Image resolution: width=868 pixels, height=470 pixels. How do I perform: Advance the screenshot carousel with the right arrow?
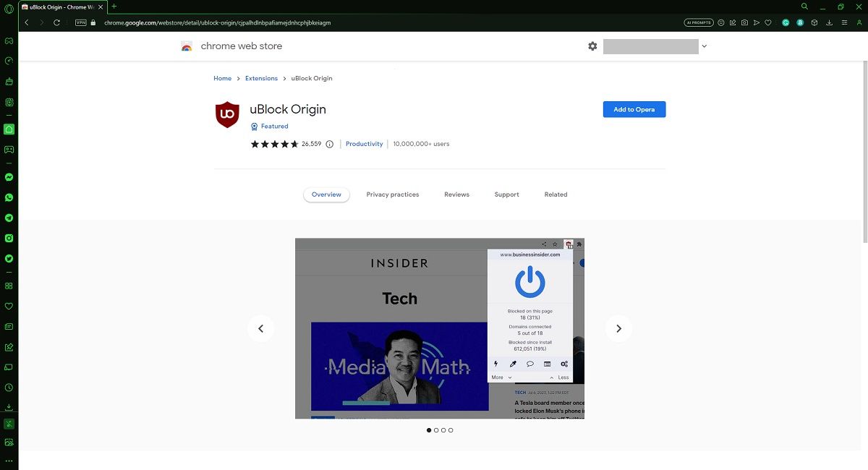click(618, 328)
